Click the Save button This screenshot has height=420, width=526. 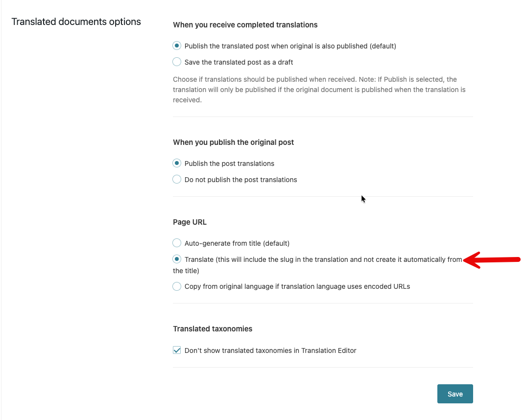pos(455,394)
